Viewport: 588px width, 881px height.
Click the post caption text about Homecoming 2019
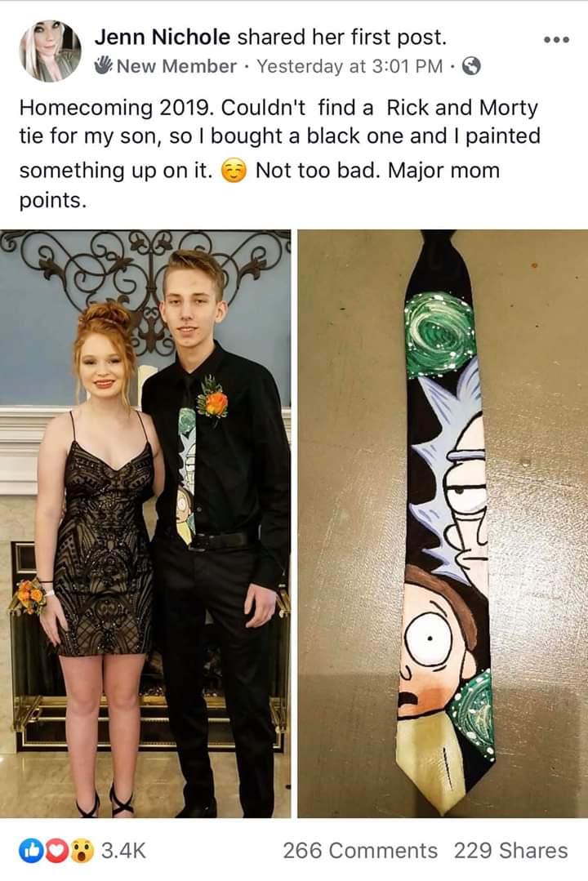(x=279, y=154)
